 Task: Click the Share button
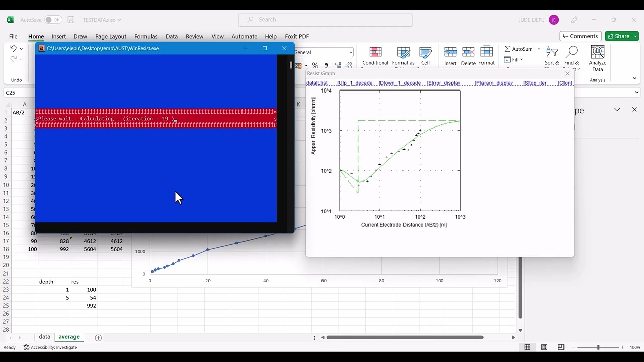(x=622, y=36)
